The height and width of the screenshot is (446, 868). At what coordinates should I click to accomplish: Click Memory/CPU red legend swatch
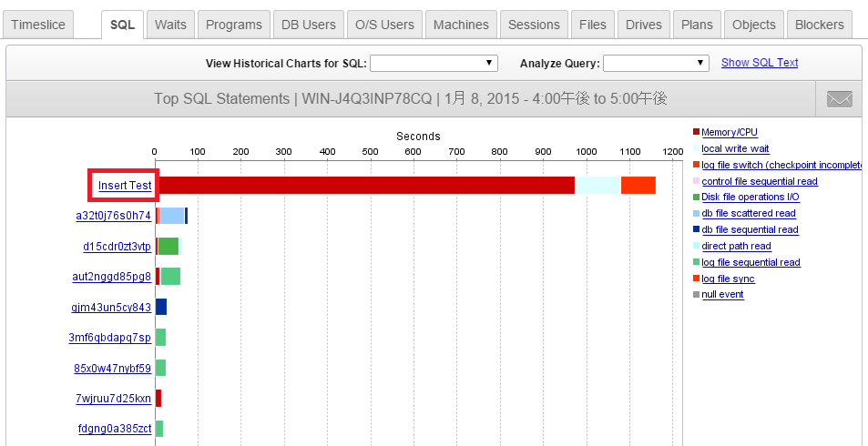[697, 132]
